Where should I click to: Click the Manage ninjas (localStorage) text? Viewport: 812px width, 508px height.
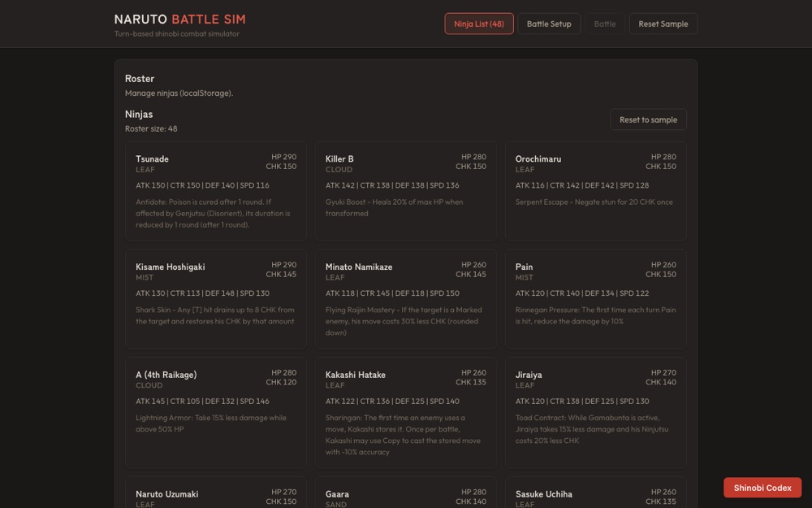(x=179, y=93)
